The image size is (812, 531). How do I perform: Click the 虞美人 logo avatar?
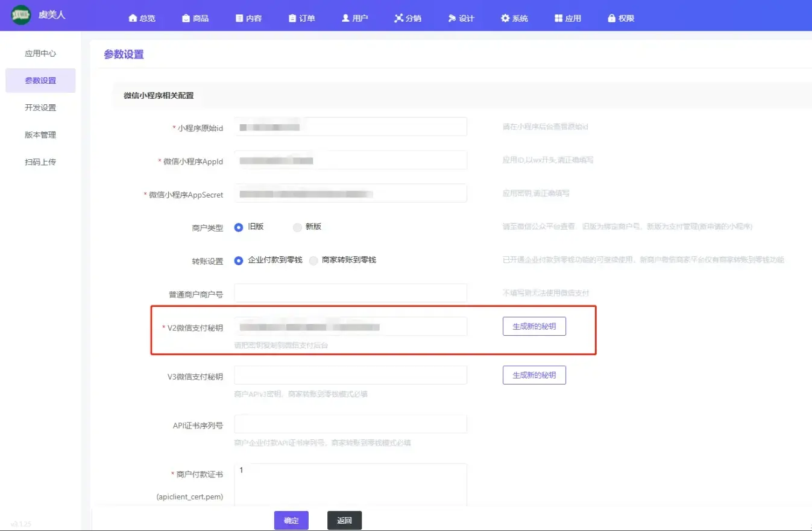pos(21,15)
